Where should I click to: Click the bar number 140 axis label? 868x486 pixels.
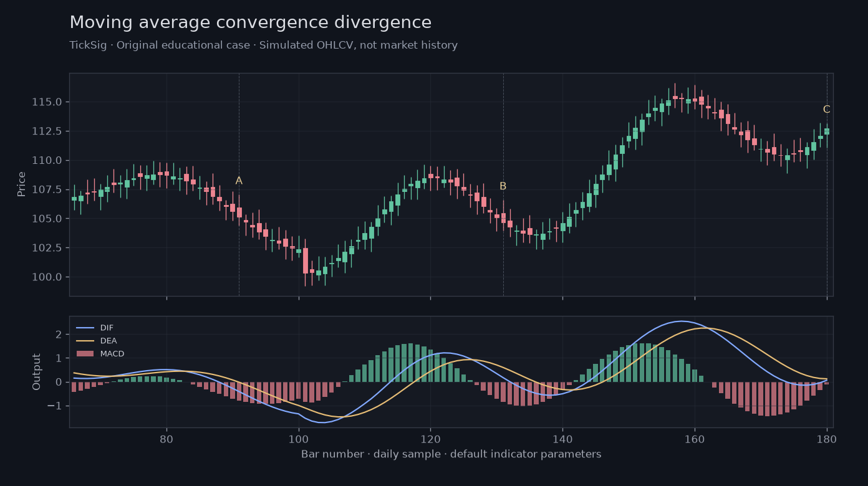[562, 438]
